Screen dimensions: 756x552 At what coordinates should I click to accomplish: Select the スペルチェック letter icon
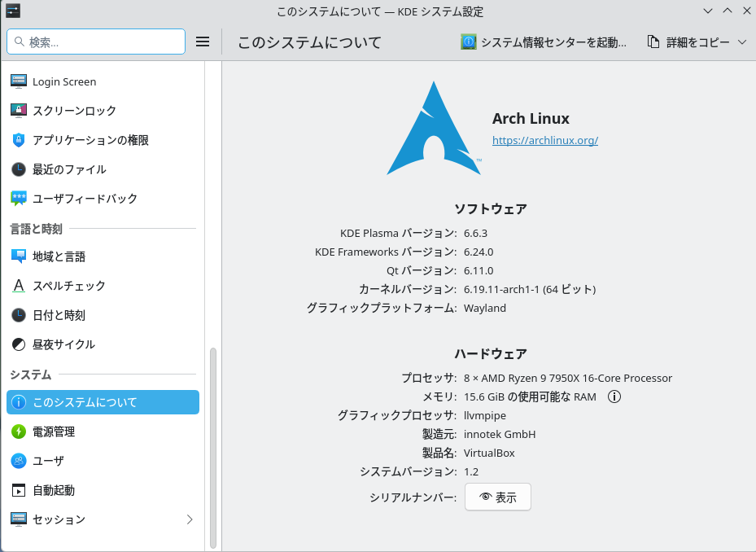click(18, 286)
